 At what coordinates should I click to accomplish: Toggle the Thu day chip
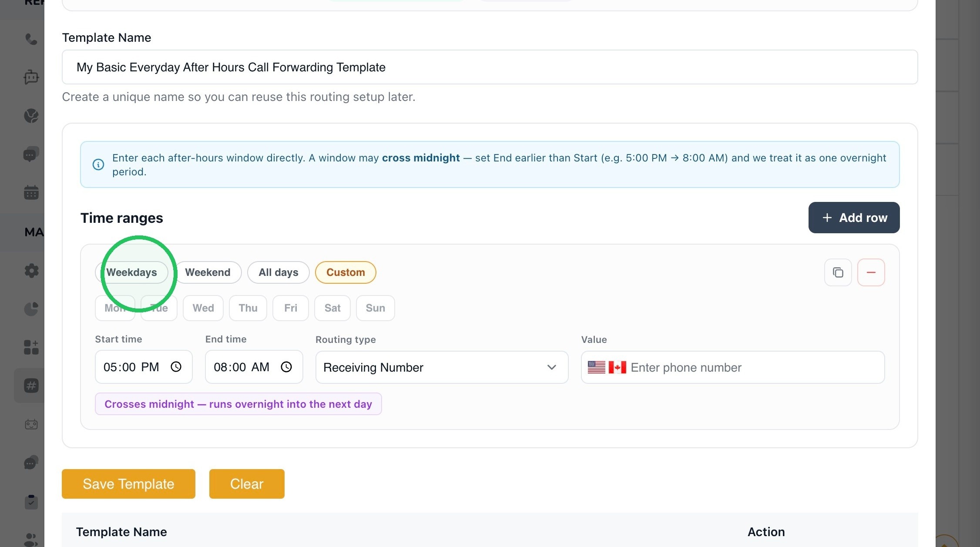click(x=248, y=308)
